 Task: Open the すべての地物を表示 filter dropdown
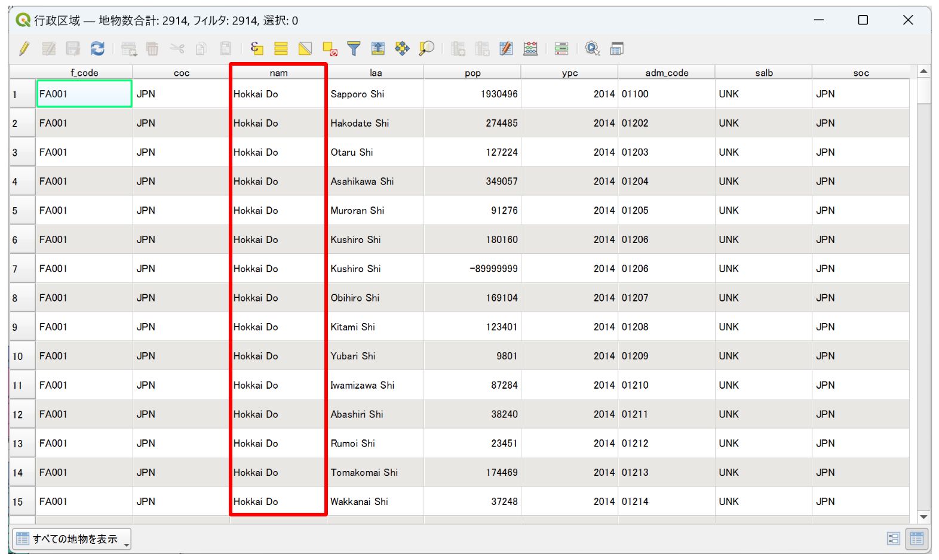(72, 539)
